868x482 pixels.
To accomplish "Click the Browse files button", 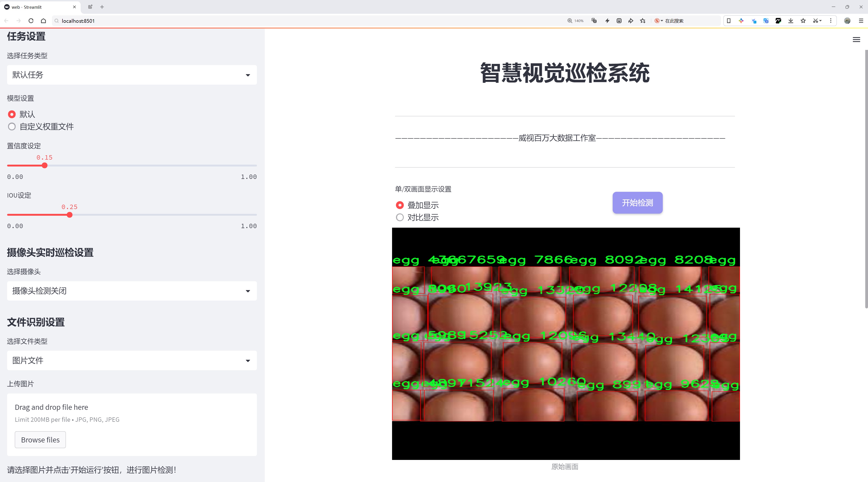I will pyautogui.click(x=40, y=440).
